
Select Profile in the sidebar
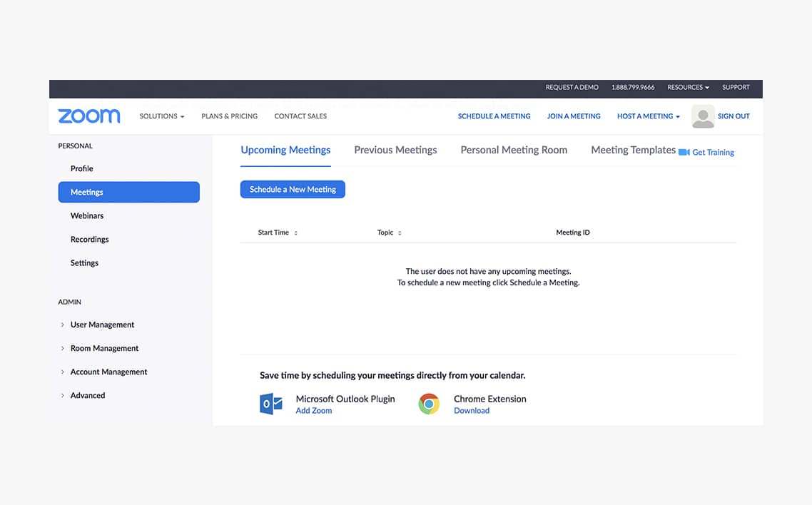(82, 168)
